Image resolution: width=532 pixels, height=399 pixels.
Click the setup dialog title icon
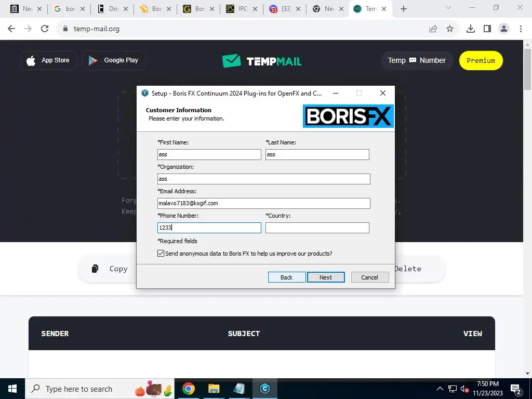click(x=145, y=94)
